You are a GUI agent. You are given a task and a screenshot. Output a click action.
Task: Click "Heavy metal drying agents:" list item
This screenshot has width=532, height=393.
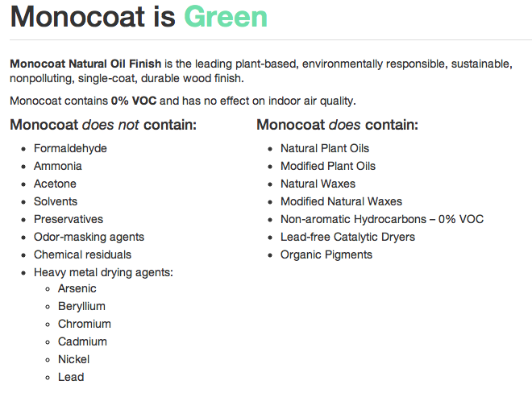(103, 272)
